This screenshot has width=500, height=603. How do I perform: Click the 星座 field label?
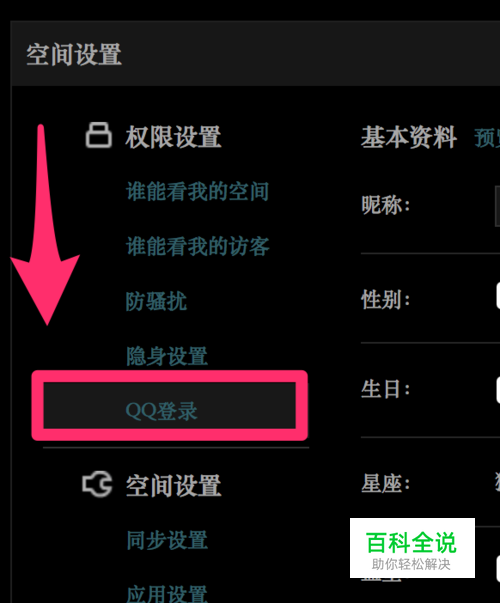click(386, 483)
